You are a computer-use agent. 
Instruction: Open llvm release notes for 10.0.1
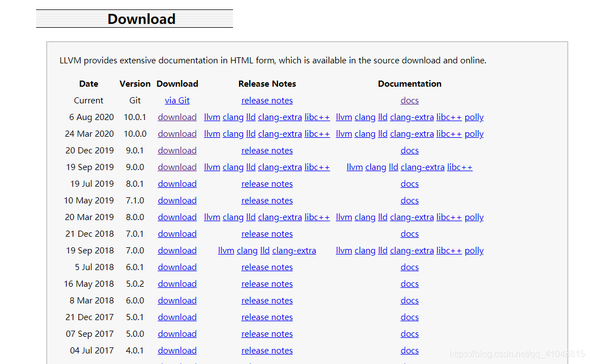(212, 117)
